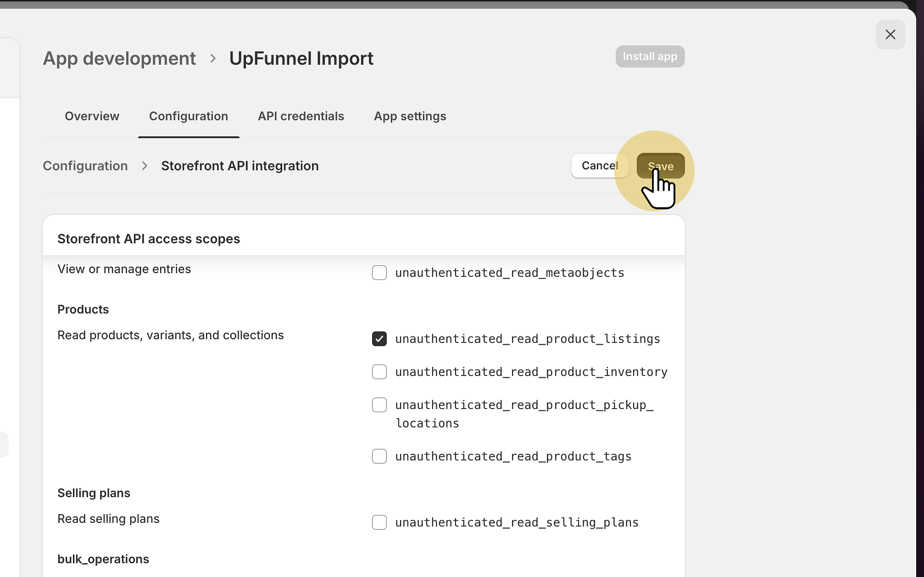The image size is (924, 577).
Task: Click the chevron after App development breadcrumb
Action: click(x=213, y=58)
